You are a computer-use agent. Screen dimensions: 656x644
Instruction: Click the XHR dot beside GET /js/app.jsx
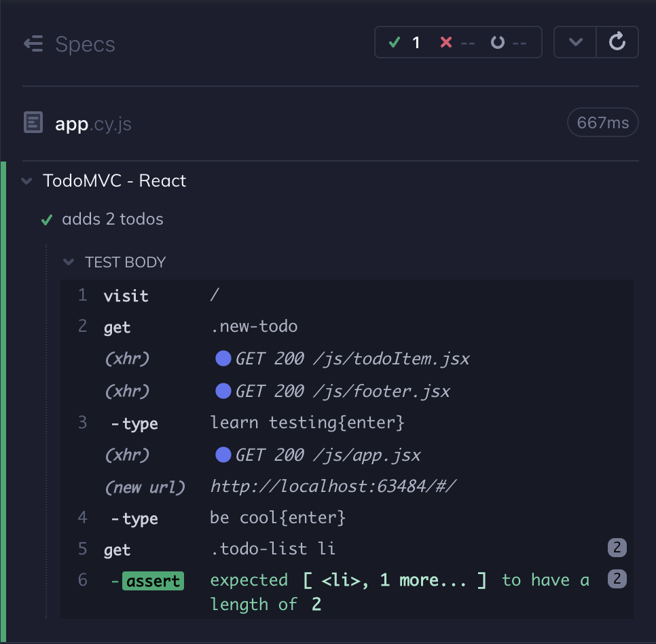coord(223,454)
